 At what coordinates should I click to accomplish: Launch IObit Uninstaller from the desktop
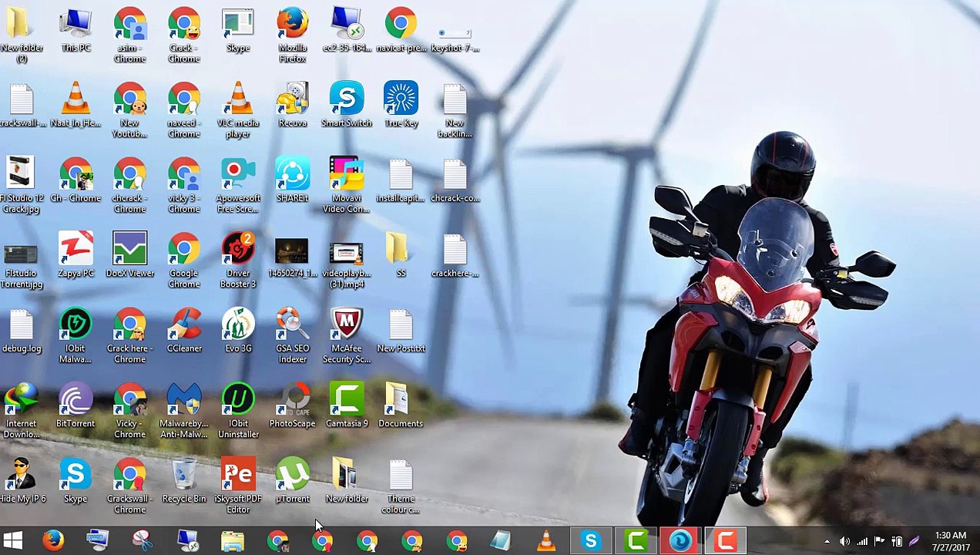pos(238,410)
